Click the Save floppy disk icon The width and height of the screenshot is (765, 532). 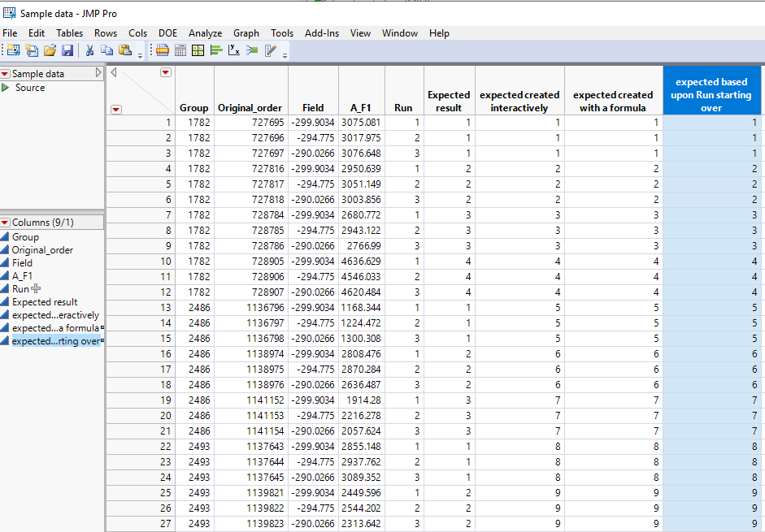(x=67, y=50)
